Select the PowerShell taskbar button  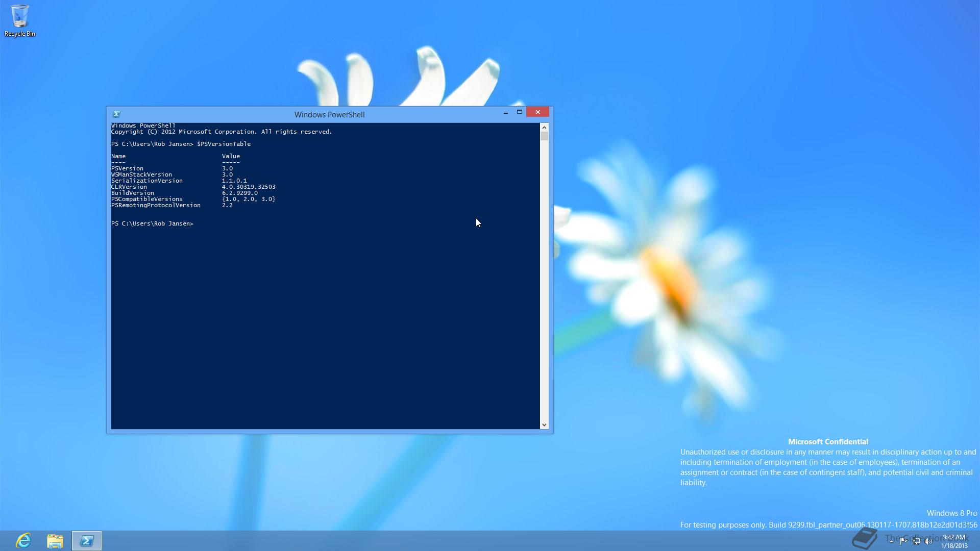(x=87, y=540)
